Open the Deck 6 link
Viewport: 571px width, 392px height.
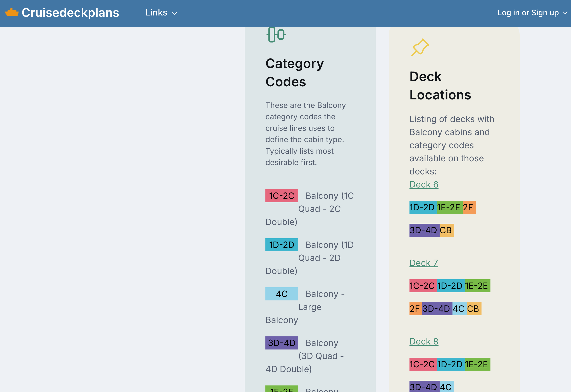(x=424, y=184)
